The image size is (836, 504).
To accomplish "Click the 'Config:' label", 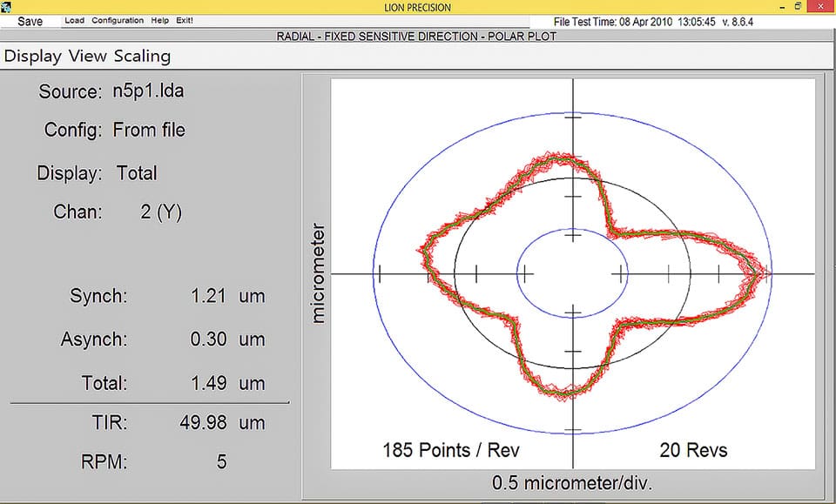I will click(x=73, y=130).
